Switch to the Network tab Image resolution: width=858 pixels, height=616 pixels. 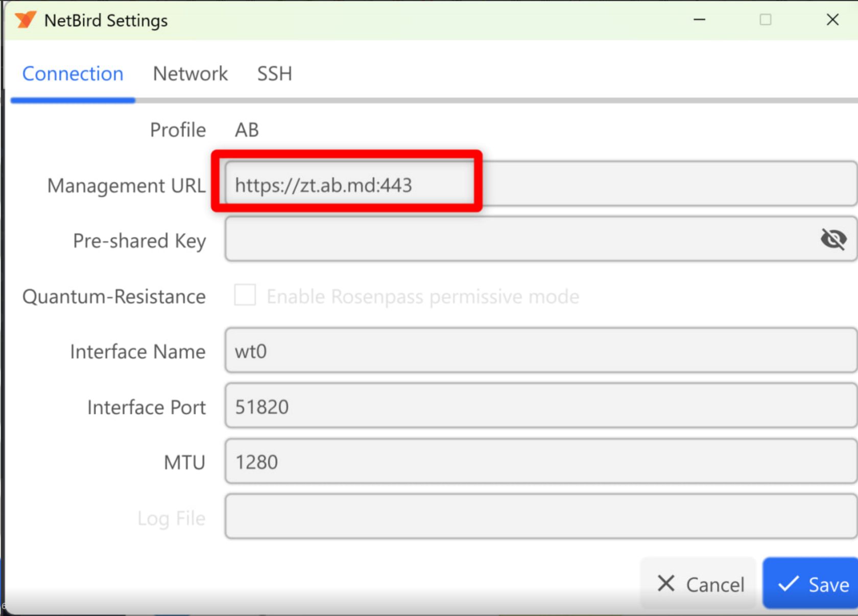pyautogui.click(x=190, y=74)
